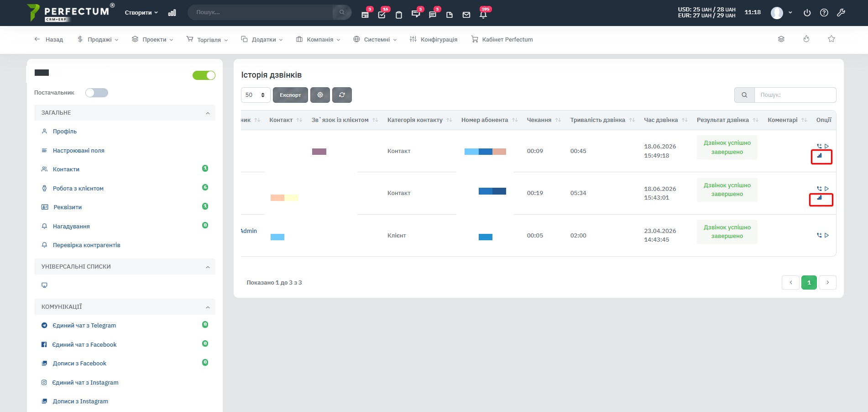This screenshot has width=868, height=412.
Task: Click the table Пошук input field
Action: (795, 95)
